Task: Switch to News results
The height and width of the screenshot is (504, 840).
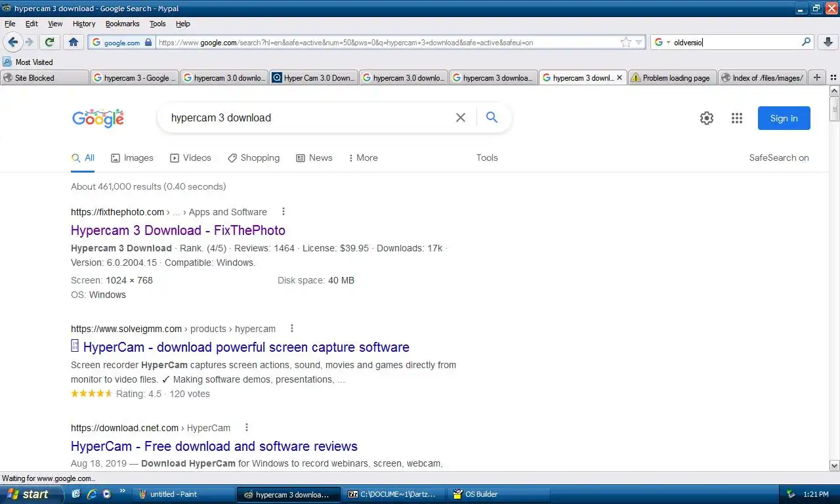Action: pos(314,157)
